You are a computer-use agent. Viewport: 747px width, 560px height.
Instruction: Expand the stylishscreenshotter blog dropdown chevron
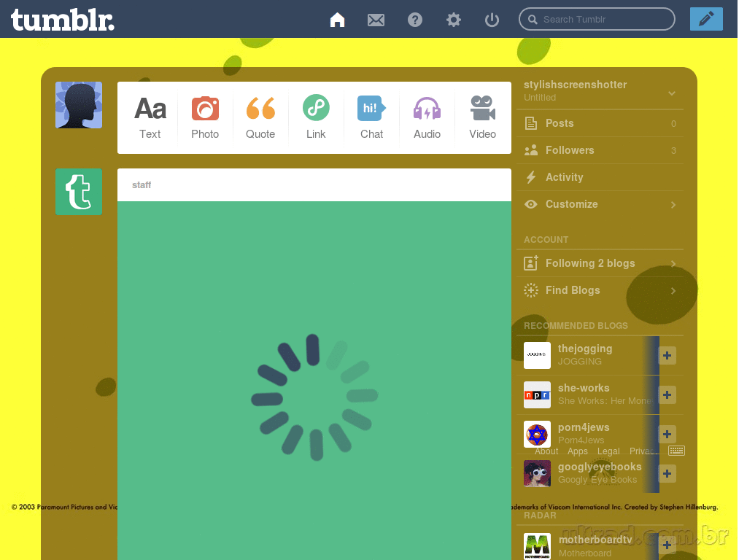pyautogui.click(x=672, y=93)
